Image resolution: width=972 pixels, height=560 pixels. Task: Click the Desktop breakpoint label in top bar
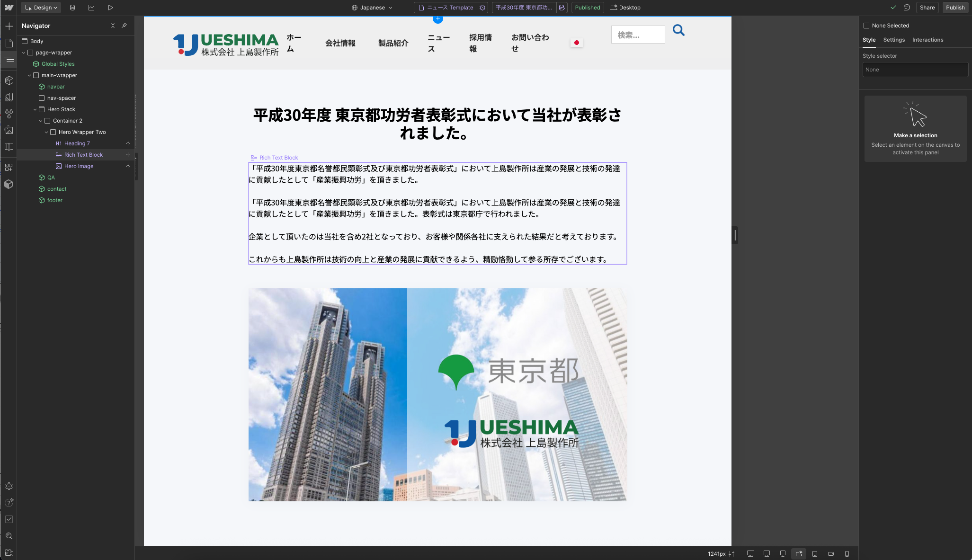click(625, 8)
